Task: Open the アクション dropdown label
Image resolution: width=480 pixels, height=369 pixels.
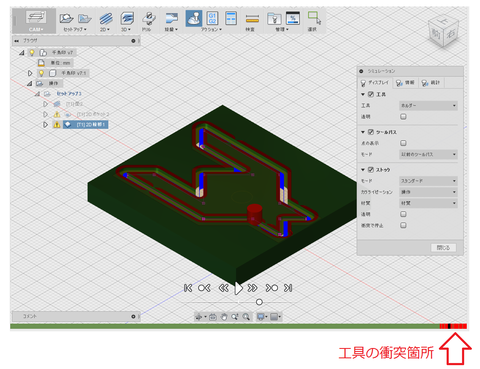Action: (x=211, y=29)
